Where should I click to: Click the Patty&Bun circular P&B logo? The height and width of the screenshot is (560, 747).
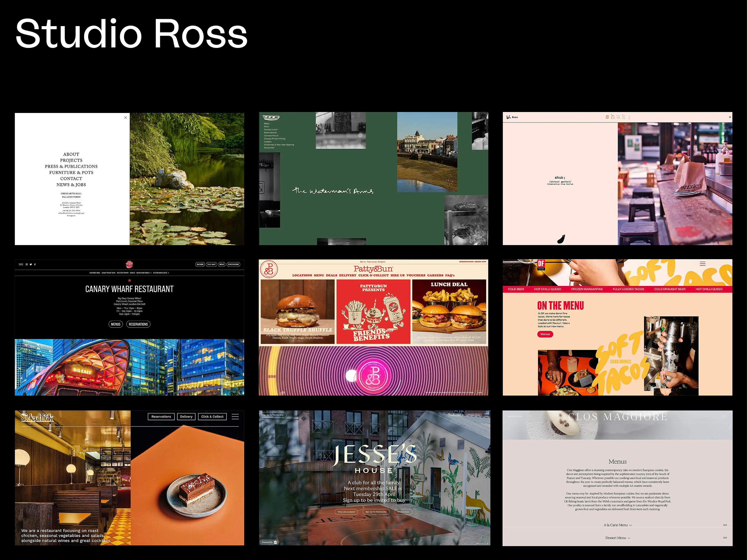pos(269,269)
